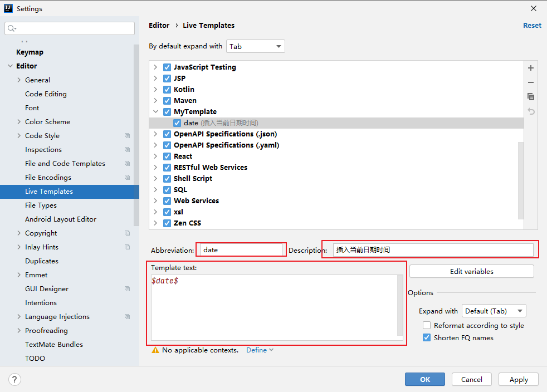
Task: Duplicate the selected template using copy icon
Action: click(531, 96)
